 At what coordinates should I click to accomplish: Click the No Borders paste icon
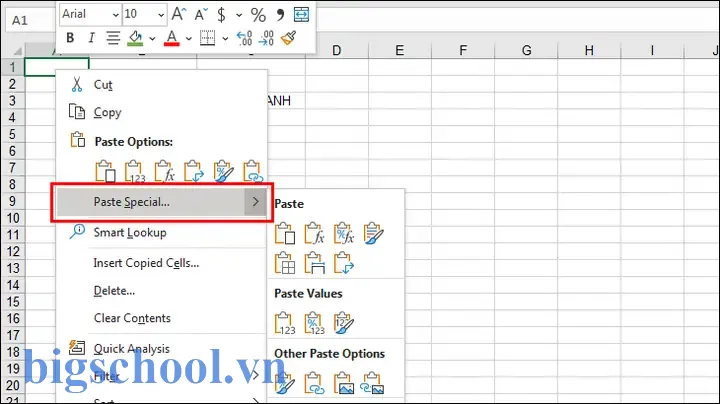285,263
